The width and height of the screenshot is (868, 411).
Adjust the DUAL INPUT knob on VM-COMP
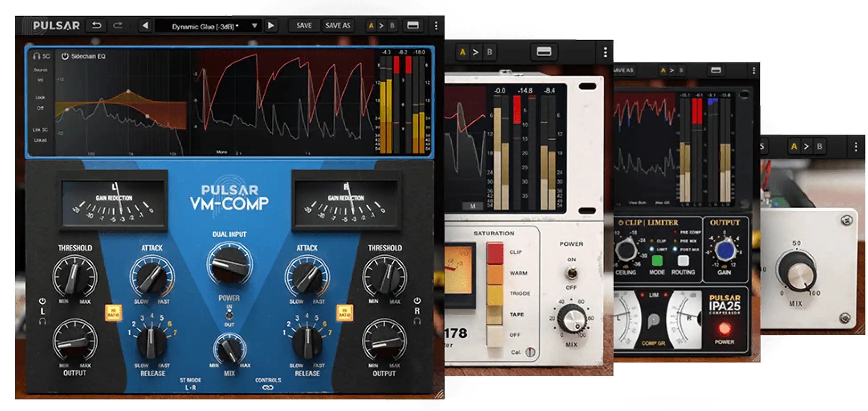229,264
